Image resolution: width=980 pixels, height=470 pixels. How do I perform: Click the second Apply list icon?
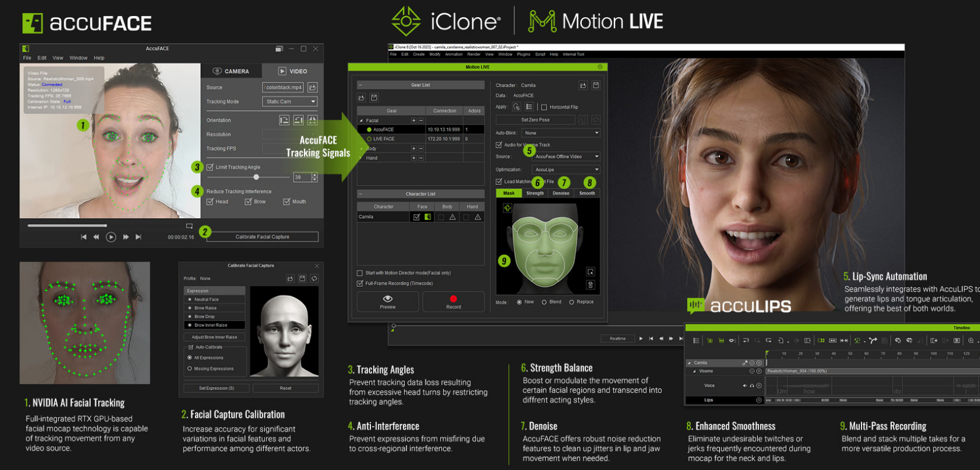pyautogui.click(x=529, y=107)
